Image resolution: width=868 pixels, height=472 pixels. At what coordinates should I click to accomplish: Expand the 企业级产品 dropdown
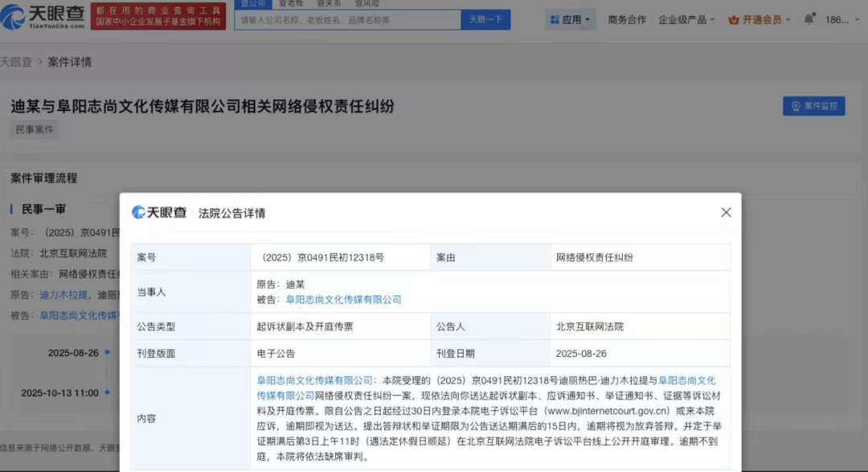[x=686, y=19]
